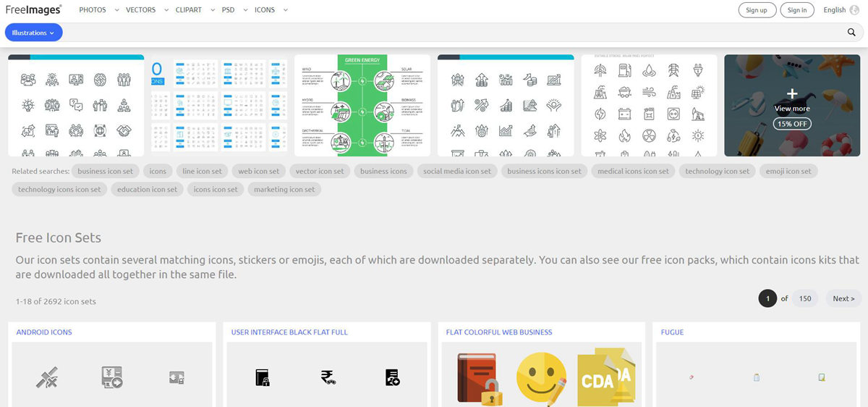This screenshot has height=407, width=868.
Task: Open the yen payment icon in Android Icons
Action: click(x=111, y=377)
